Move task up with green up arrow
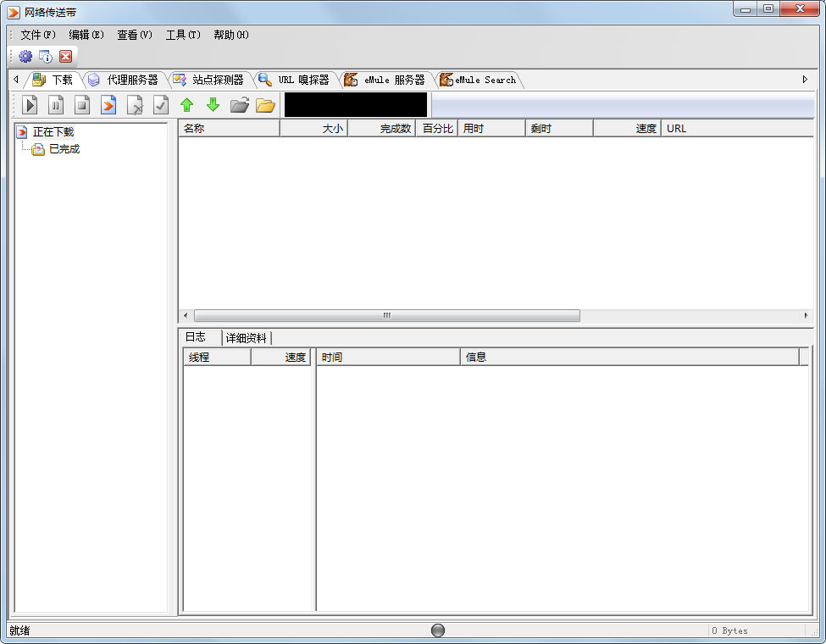The image size is (826, 644). 186,105
